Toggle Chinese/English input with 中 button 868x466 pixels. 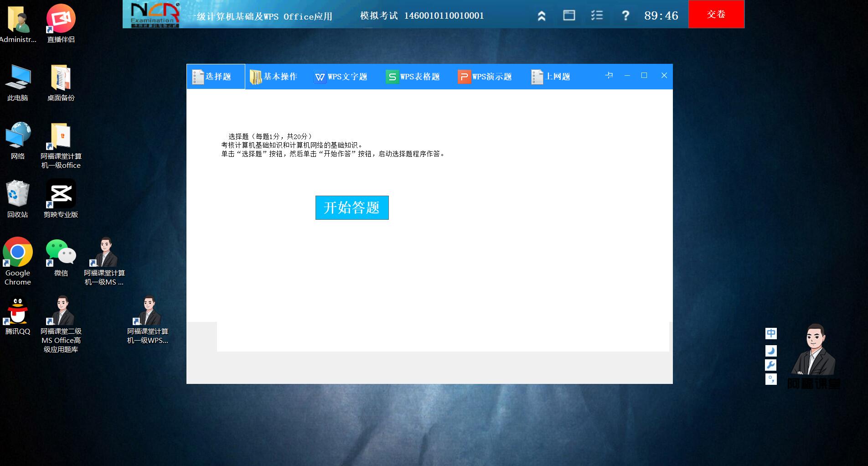point(770,333)
